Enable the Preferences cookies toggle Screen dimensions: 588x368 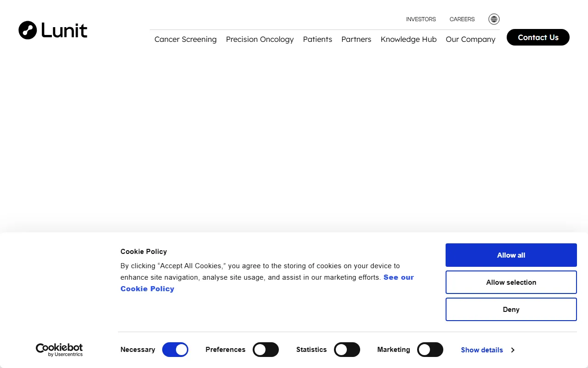pos(266,350)
